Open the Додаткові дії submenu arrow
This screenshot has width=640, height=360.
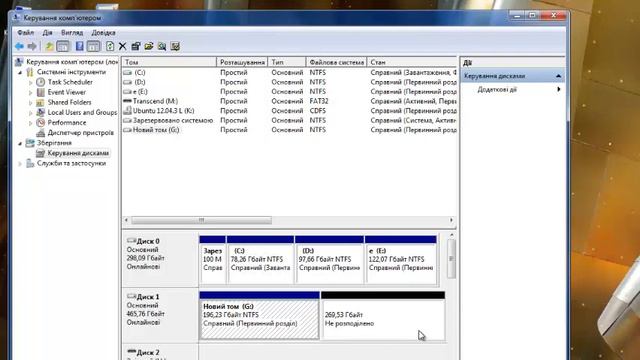tap(559, 89)
